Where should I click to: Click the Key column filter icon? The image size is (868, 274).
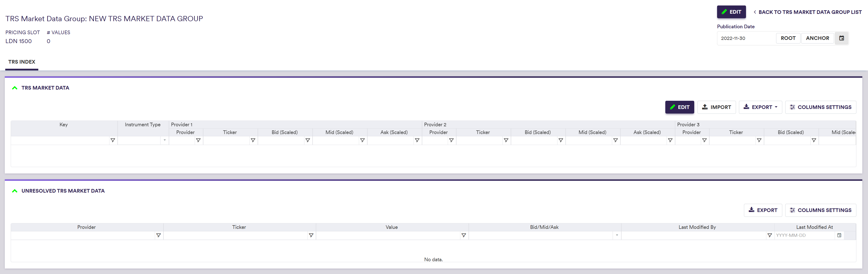113,140
